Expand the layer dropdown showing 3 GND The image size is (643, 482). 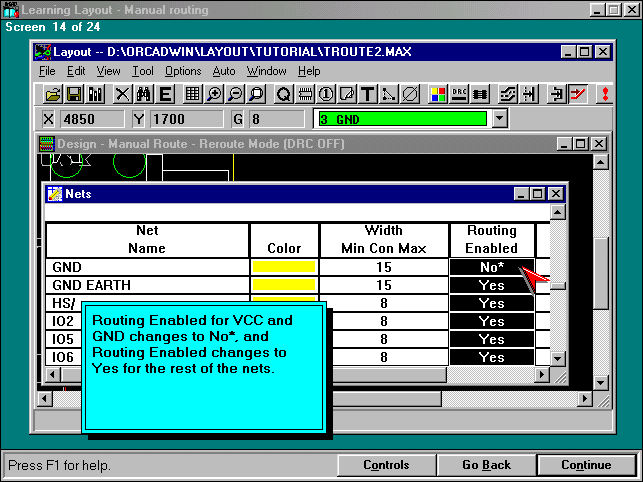click(500, 119)
